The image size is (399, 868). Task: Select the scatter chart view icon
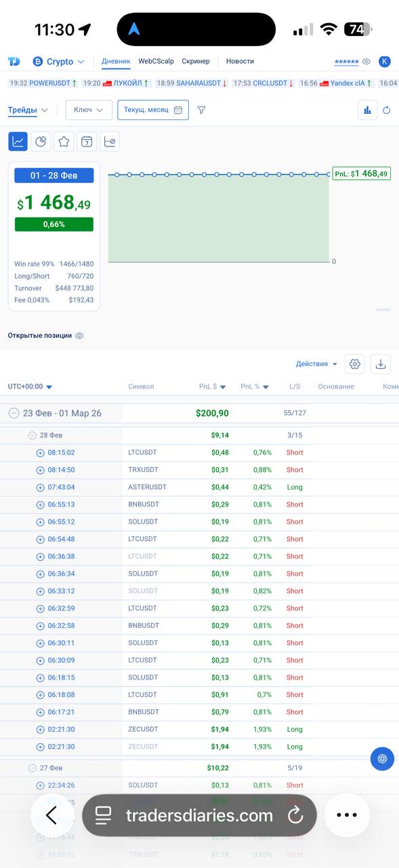(x=110, y=141)
